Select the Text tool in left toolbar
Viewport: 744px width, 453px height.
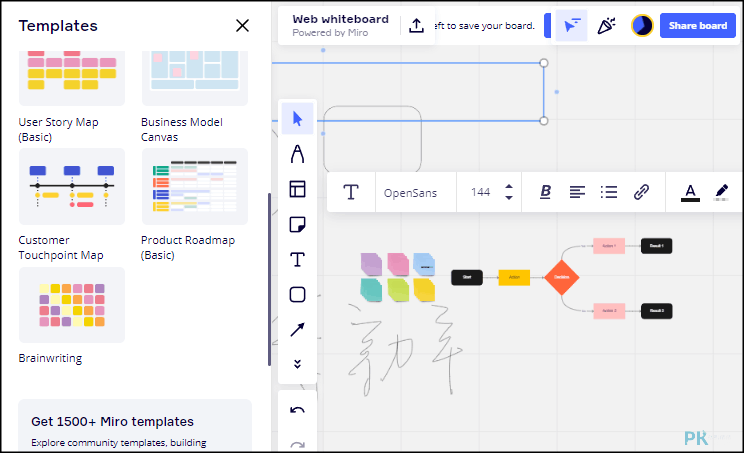pyautogui.click(x=298, y=259)
